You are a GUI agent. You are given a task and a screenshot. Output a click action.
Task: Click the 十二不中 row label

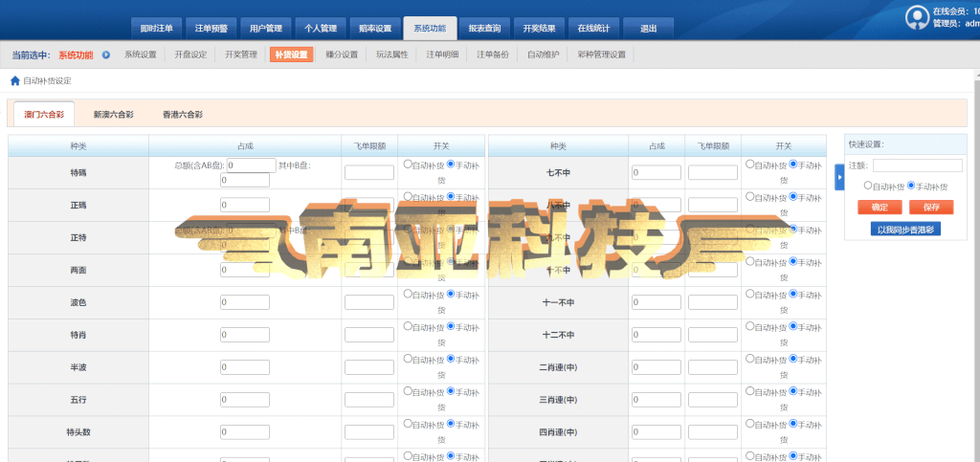[558, 335]
